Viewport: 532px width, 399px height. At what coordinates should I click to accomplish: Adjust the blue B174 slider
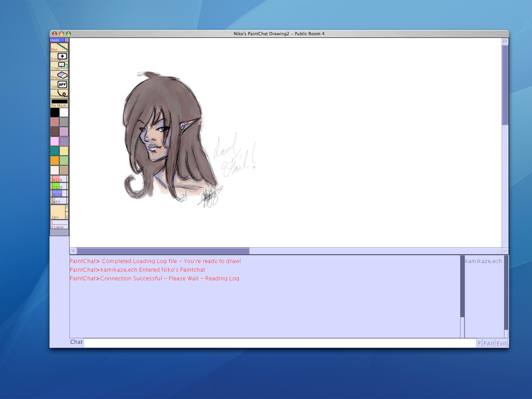point(59,194)
